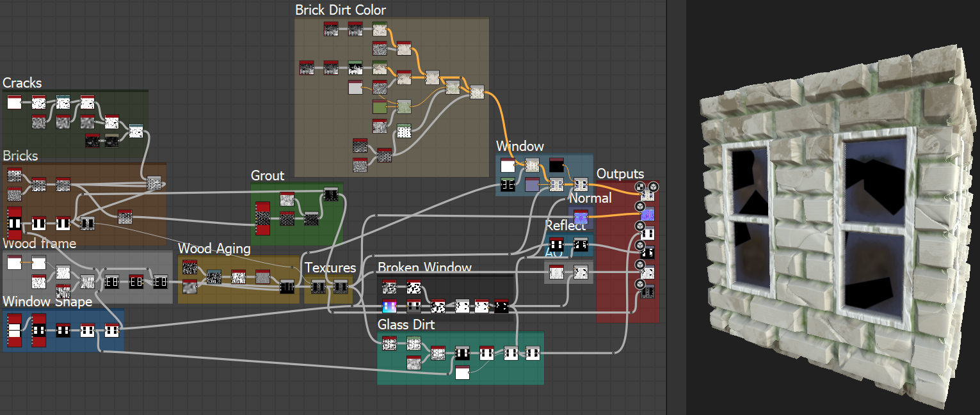Click the Bricks frame title

coord(20,156)
